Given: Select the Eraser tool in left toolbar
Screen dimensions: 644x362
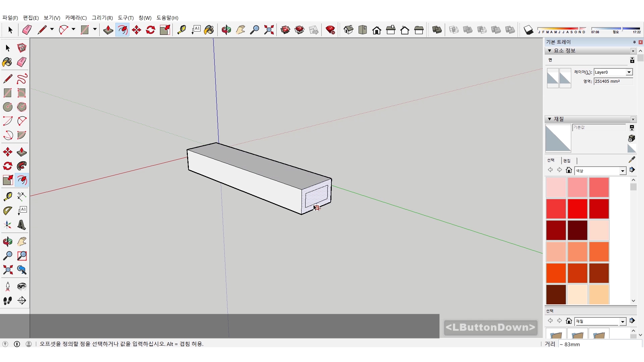Looking at the screenshot, I should pos(22,62).
